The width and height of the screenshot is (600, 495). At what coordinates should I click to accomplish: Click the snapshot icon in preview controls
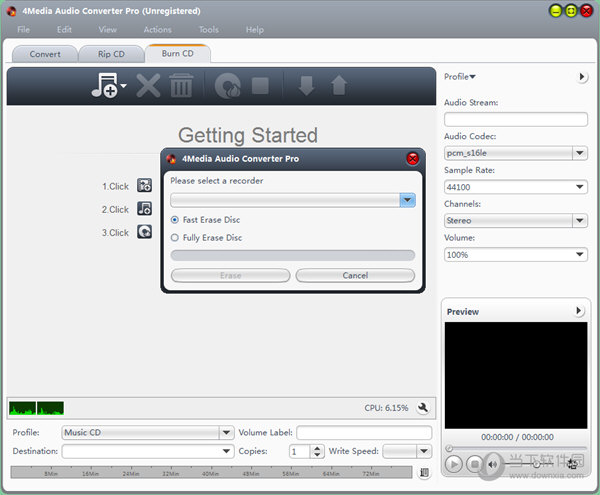tap(573, 464)
